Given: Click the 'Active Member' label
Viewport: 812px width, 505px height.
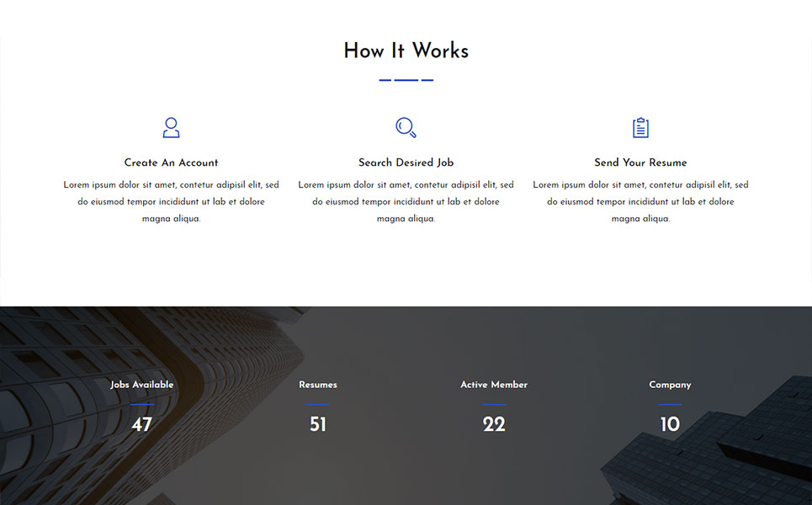Looking at the screenshot, I should point(494,385).
